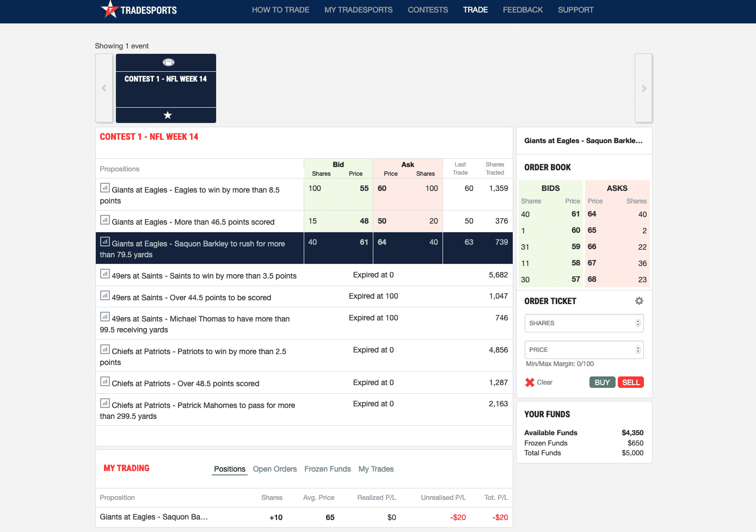Open chart icon for Patriots to win by 2.5

[105, 350]
